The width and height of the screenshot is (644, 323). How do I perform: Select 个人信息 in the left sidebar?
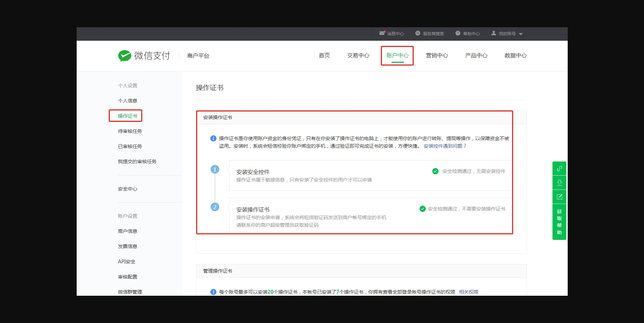(127, 101)
